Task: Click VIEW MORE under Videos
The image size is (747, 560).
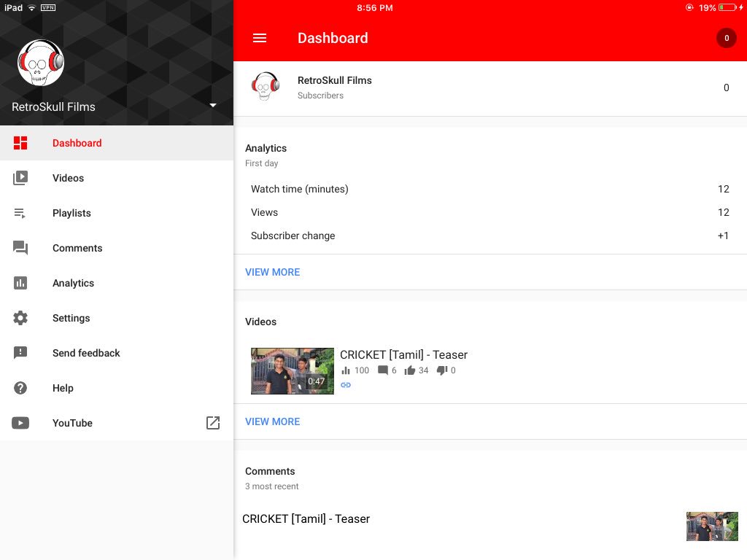Action: [x=273, y=421]
